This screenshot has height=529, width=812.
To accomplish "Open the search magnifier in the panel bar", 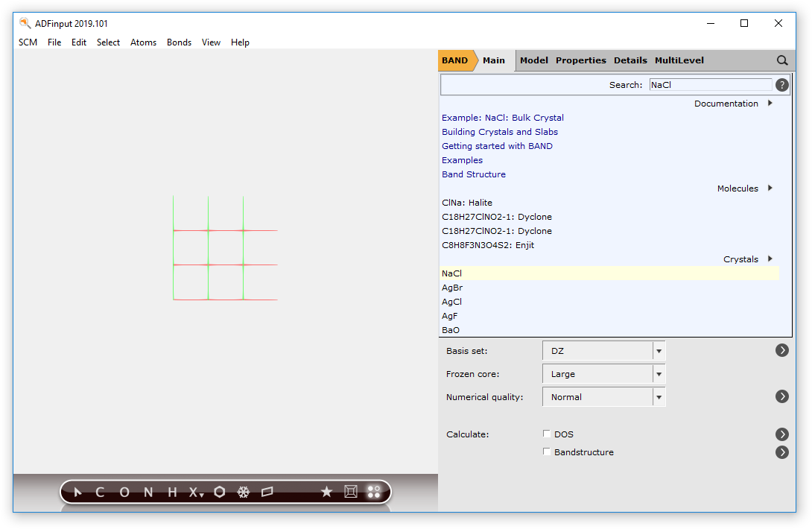I will click(x=782, y=60).
